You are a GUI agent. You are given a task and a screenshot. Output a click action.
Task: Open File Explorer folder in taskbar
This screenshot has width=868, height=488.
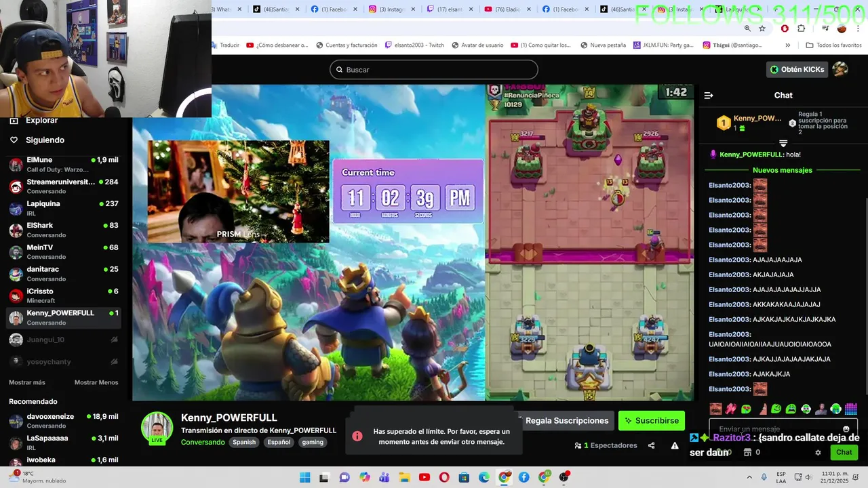(x=405, y=477)
